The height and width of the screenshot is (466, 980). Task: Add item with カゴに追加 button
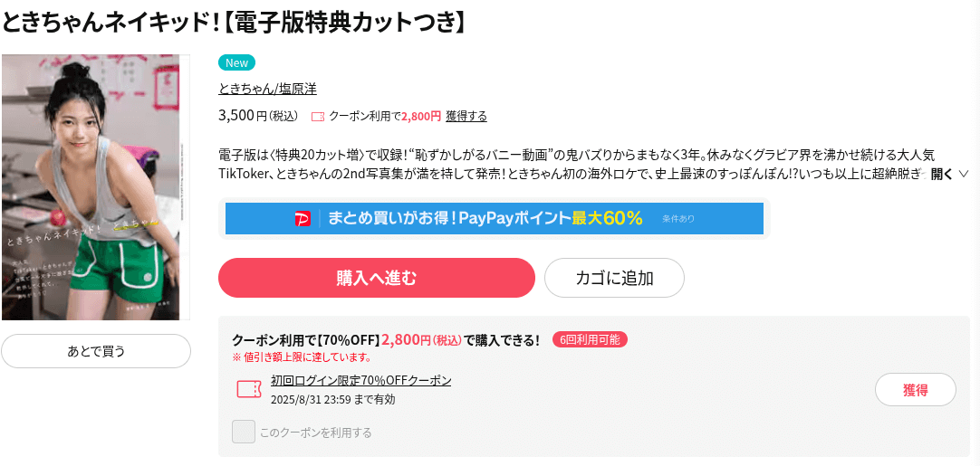614,278
